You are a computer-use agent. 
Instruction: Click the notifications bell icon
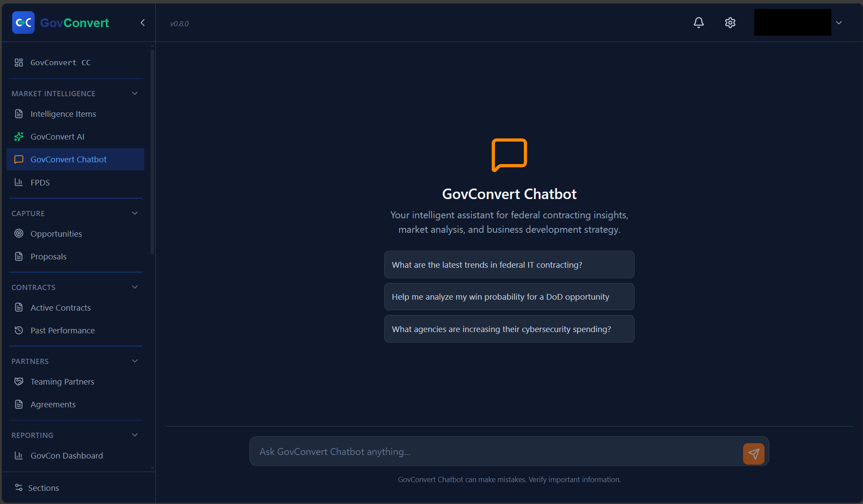coord(698,23)
